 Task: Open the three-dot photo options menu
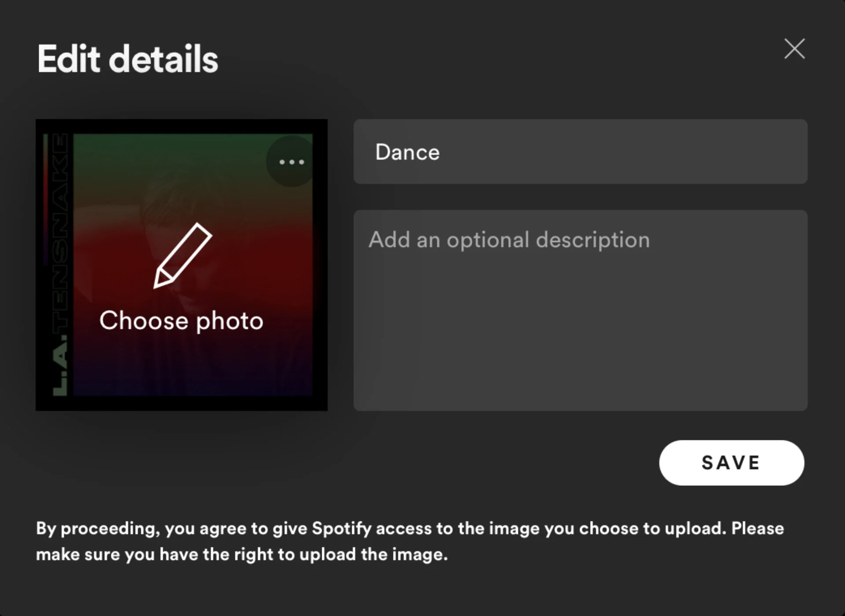tap(291, 162)
